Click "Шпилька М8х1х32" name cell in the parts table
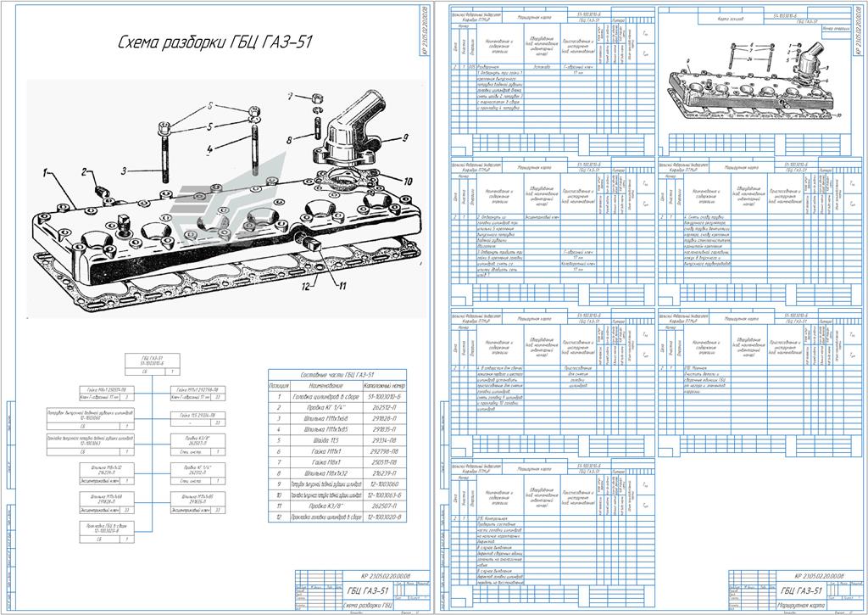Image resolution: width=868 pixels, height=615 pixels. point(326,473)
